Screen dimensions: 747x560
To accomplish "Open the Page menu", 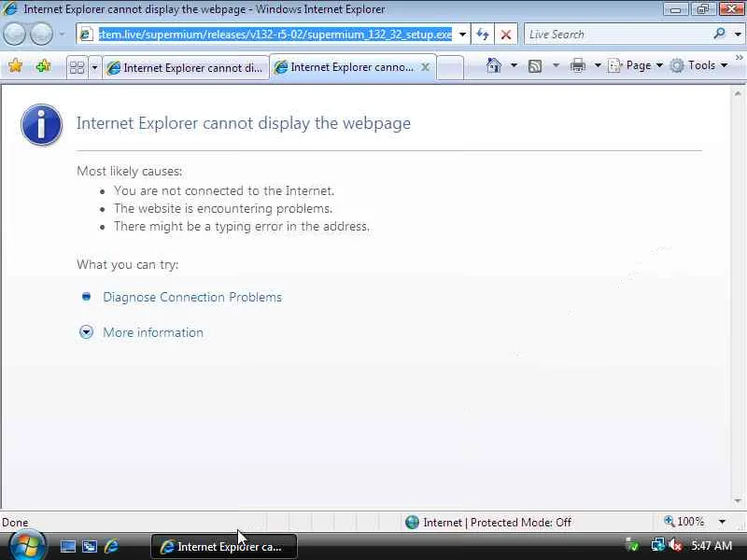I will point(636,65).
